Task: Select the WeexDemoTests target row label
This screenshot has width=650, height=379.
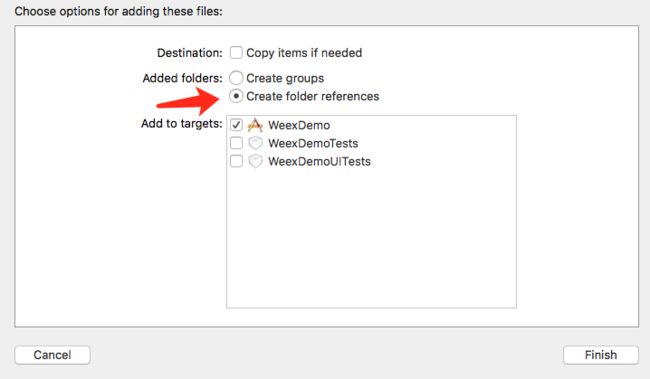Action: (x=313, y=143)
